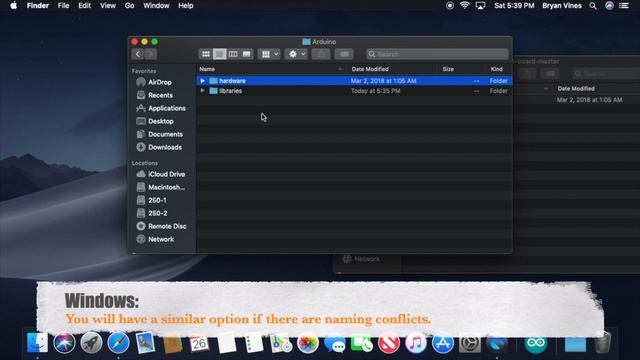Image resolution: width=640 pixels, height=360 pixels.
Task: Open the View menu
Action: 108,6
